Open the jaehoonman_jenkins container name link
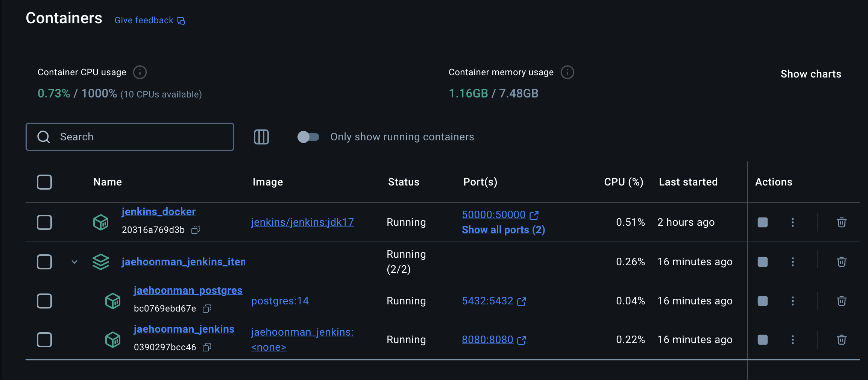The height and width of the screenshot is (380, 868). point(184,329)
